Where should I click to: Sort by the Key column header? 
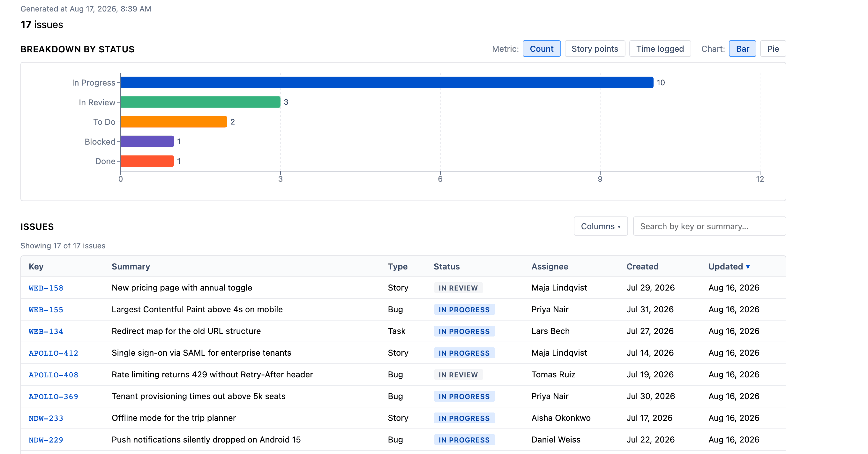(x=36, y=267)
